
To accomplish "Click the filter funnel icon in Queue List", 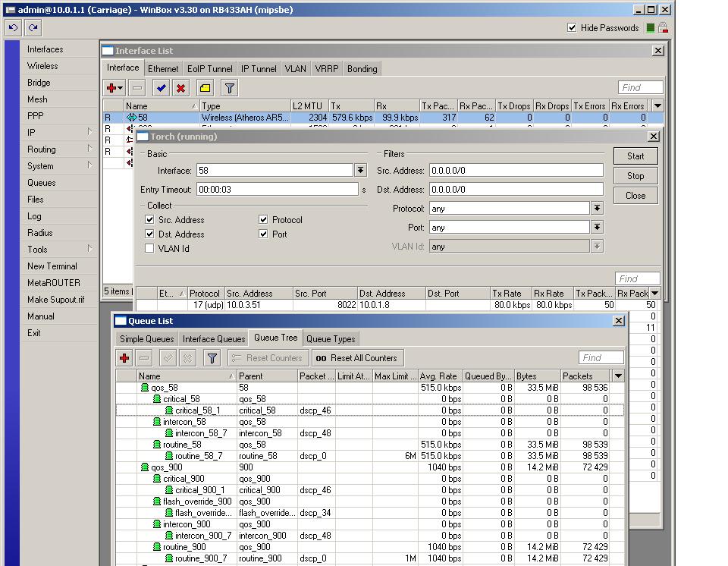I will [x=212, y=357].
